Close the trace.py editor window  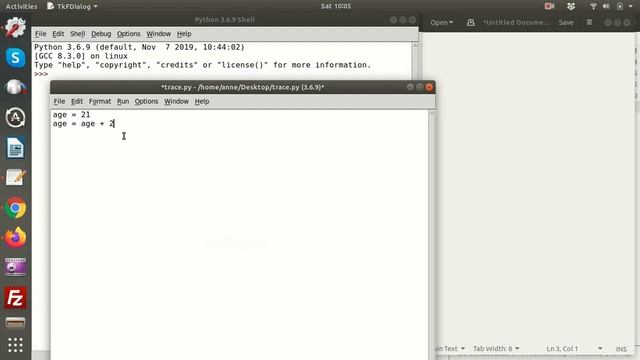[429, 87]
